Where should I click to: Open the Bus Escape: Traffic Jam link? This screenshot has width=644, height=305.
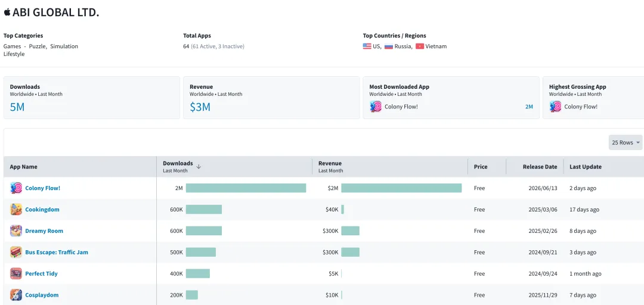click(x=57, y=252)
